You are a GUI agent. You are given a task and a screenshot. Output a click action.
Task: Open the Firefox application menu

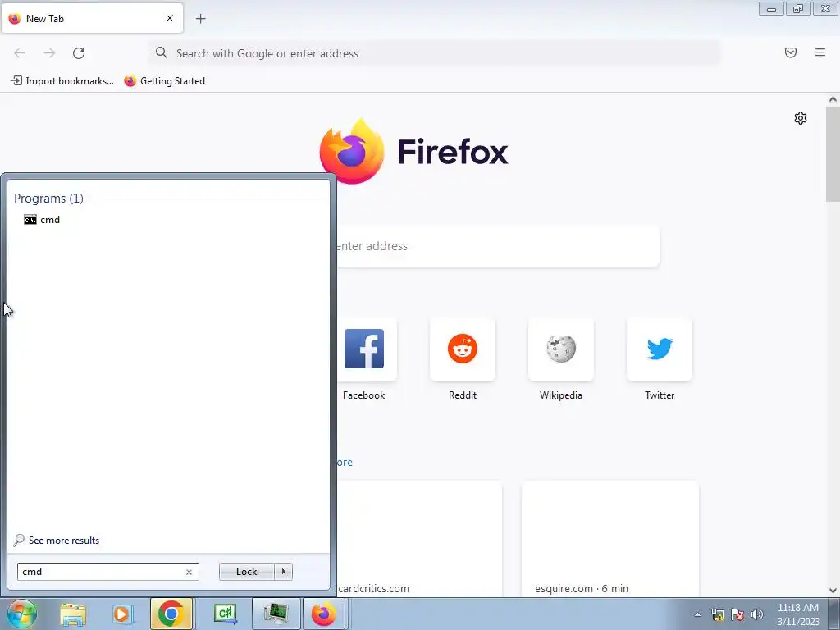(820, 52)
